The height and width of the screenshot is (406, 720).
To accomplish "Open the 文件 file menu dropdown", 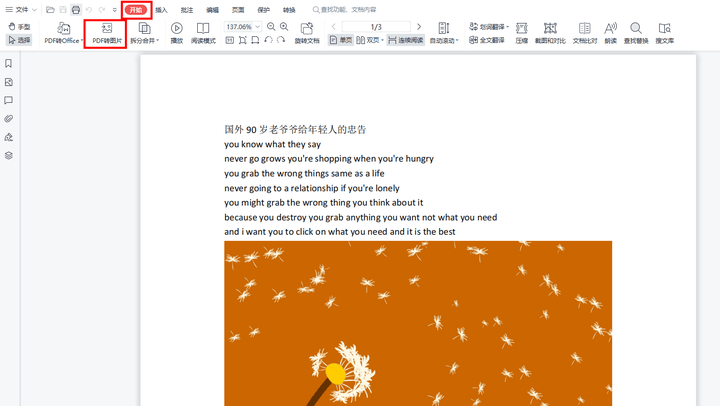I will click(21, 9).
